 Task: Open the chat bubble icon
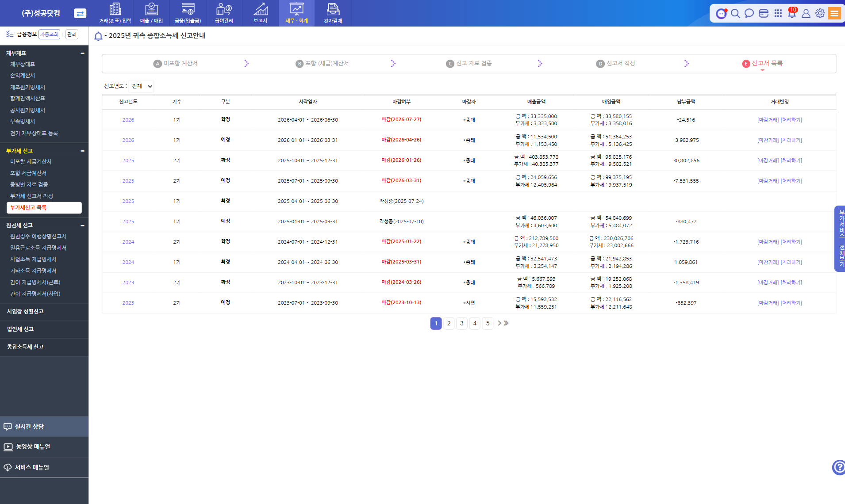pyautogui.click(x=749, y=13)
